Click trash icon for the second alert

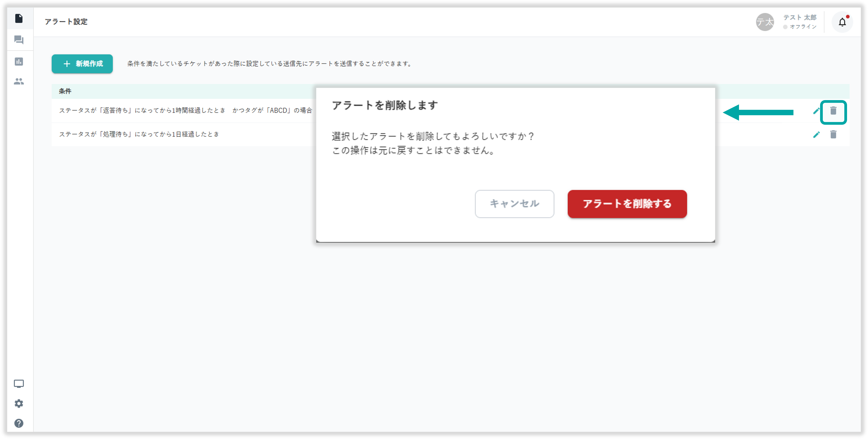point(833,135)
